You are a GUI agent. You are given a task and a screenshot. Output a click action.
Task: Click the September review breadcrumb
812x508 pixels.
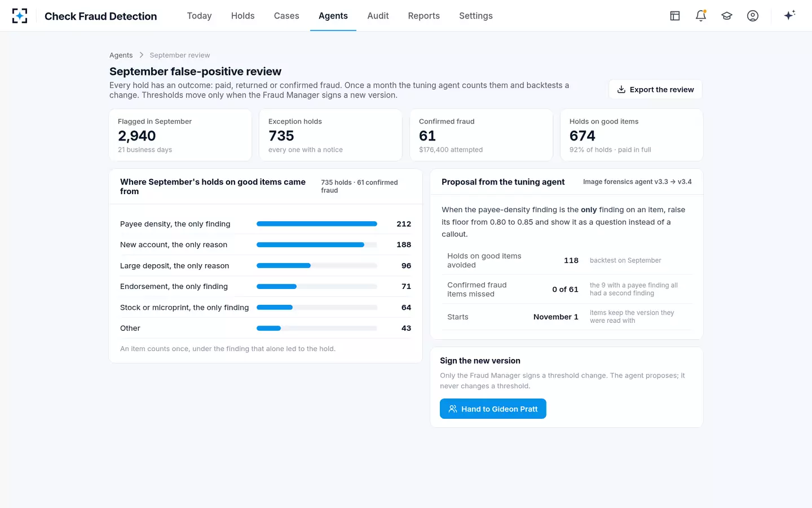pyautogui.click(x=180, y=55)
